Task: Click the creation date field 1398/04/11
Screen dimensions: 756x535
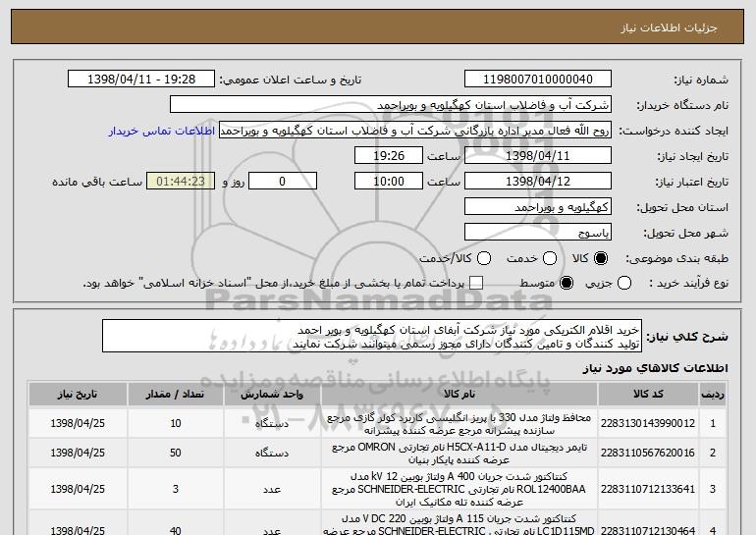Action: tap(538, 156)
